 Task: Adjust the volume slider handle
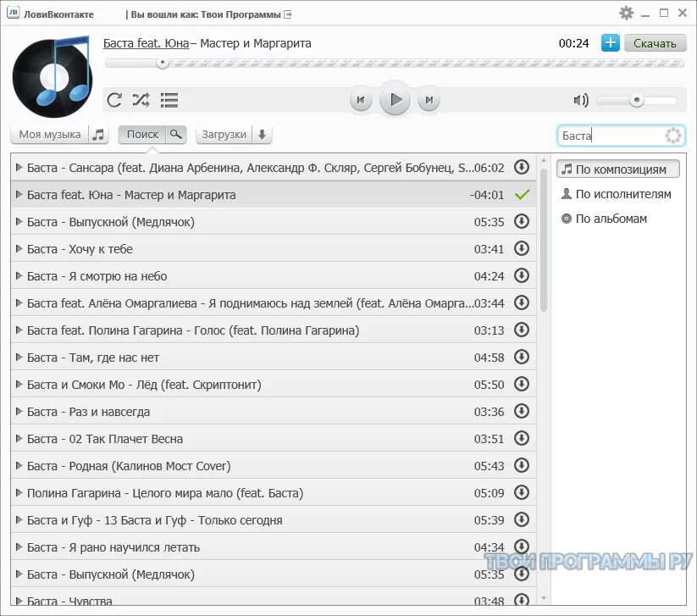[x=637, y=100]
